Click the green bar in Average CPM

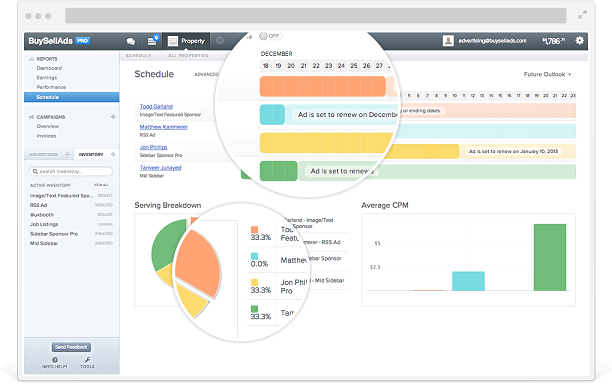click(550, 257)
